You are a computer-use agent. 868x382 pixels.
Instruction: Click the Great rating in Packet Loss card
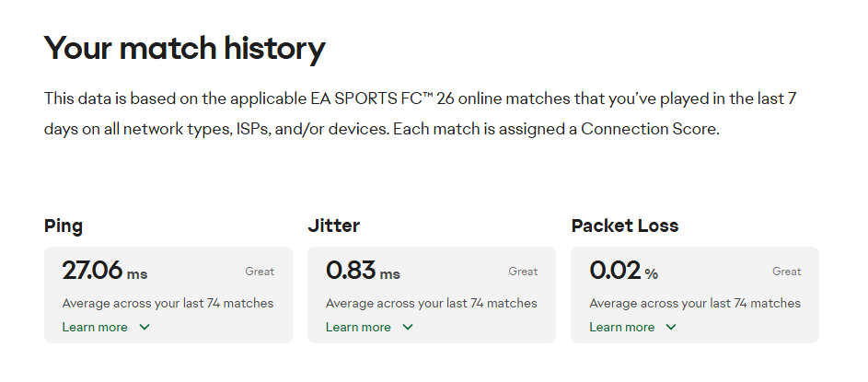point(787,272)
